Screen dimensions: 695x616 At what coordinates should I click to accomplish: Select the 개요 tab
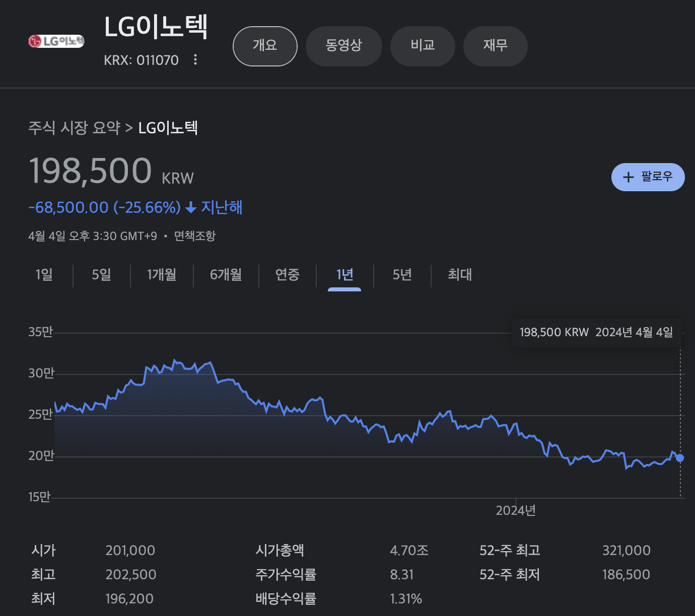pyautogui.click(x=265, y=46)
